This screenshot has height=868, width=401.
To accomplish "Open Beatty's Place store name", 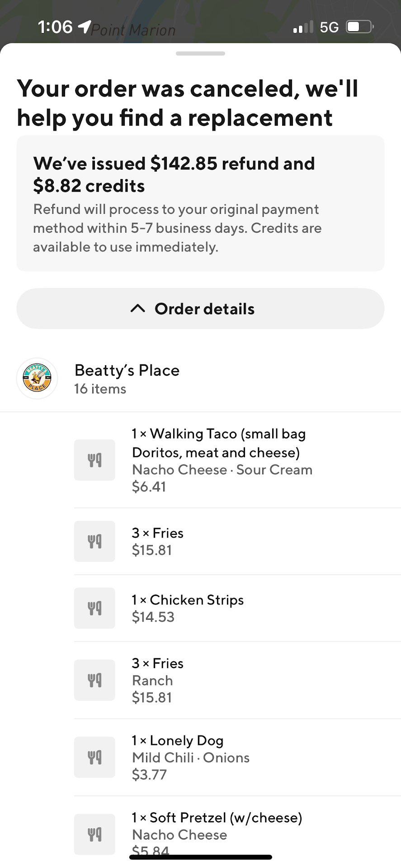I will [127, 370].
